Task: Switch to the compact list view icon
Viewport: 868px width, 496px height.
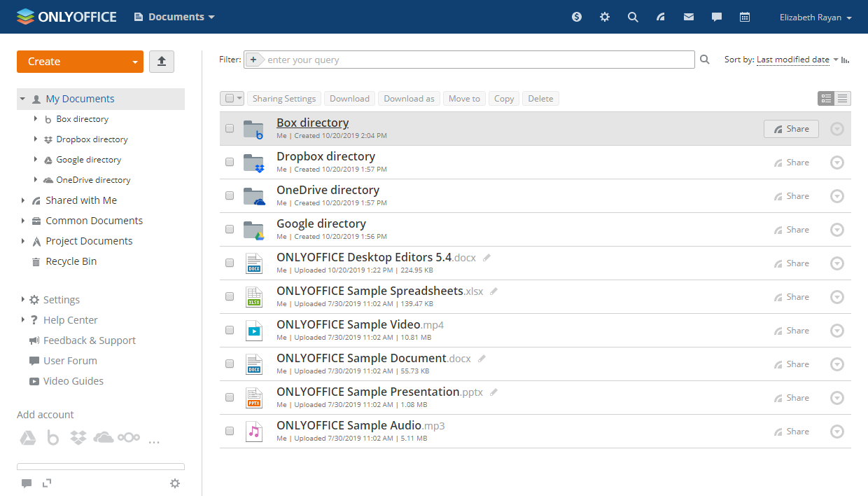Action: pyautogui.click(x=843, y=99)
